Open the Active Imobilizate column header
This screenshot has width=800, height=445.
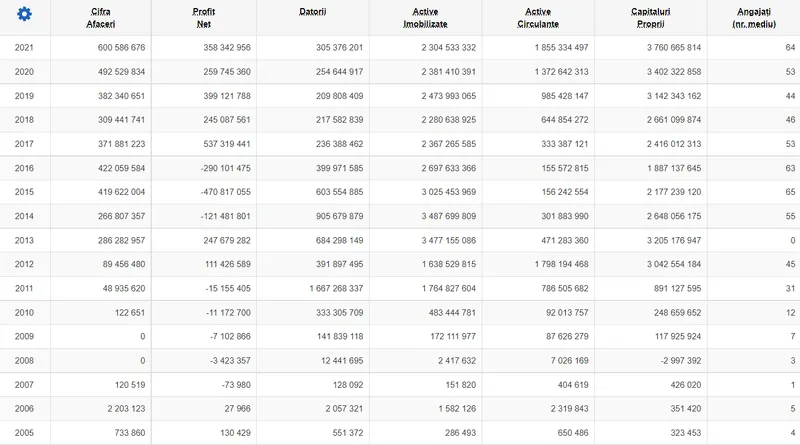click(424, 16)
